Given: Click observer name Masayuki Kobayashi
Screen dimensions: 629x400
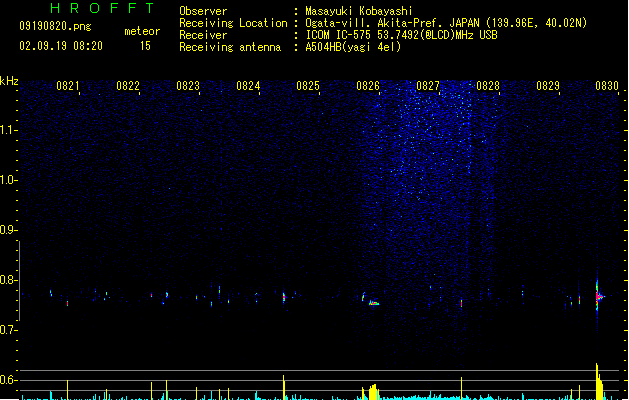Looking at the screenshot, I should 359,11.
